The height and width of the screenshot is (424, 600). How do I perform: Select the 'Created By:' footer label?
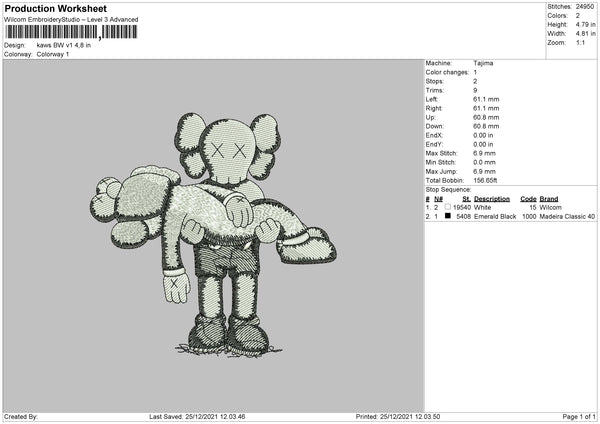point(21,416)
